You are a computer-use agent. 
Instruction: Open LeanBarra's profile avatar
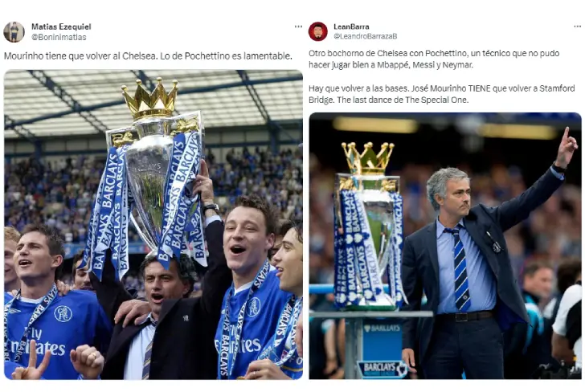pyautogui.click(x=318, y=31)
